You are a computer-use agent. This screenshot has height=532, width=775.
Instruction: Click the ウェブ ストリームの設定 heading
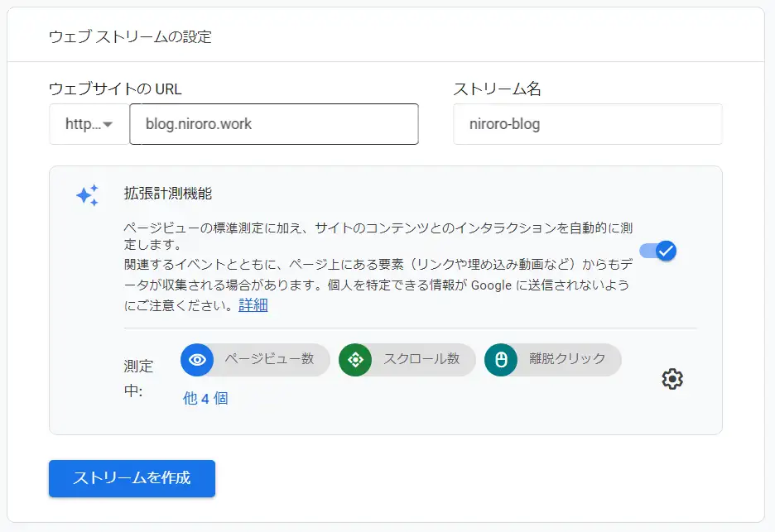pyautogui.click(x=130, y=36)
